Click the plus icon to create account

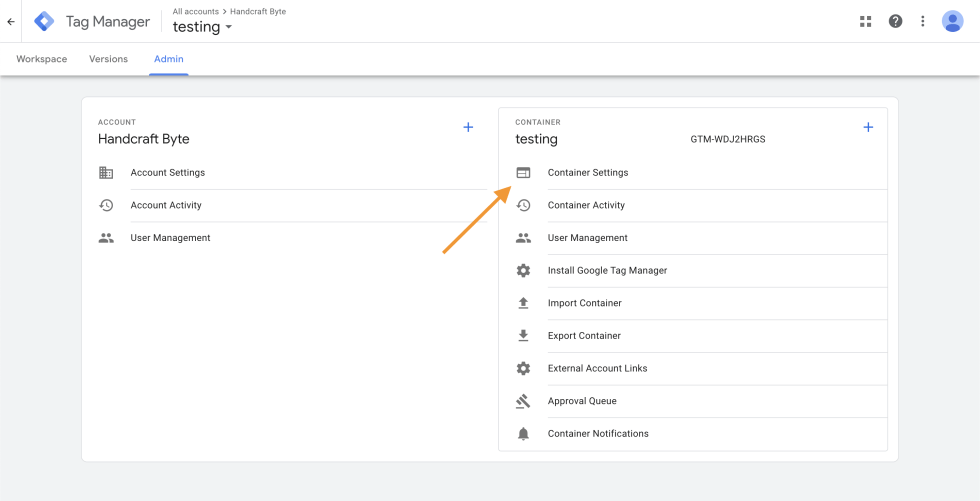[468, 127]
